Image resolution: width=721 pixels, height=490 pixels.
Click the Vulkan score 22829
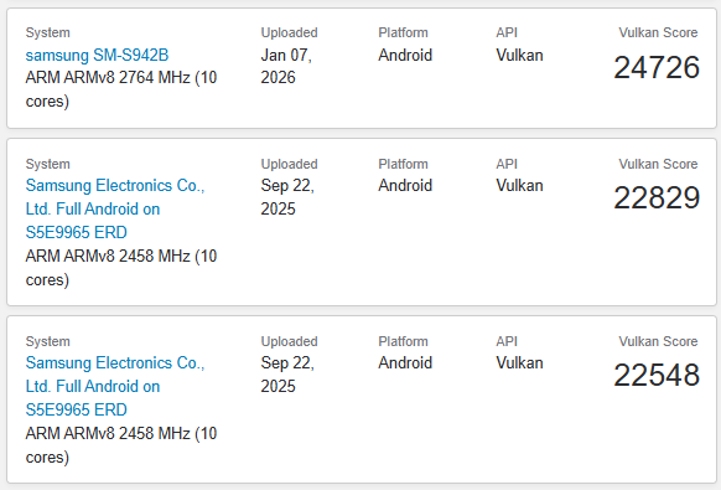(656, 198)
